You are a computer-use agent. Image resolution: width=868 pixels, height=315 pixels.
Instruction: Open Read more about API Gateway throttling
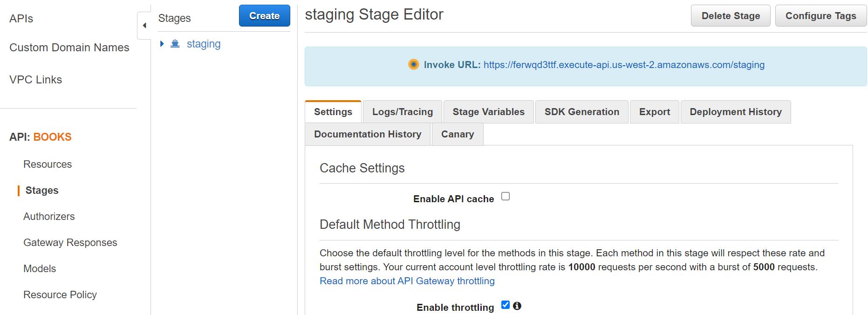407,281
